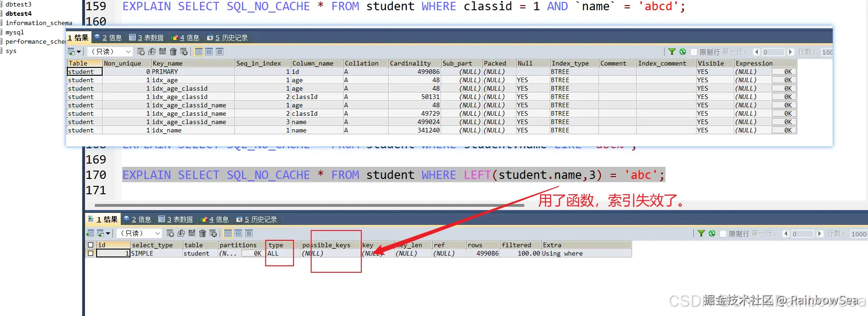Open lower panel 4 信息 tab
868x316 pixels.
215,219
